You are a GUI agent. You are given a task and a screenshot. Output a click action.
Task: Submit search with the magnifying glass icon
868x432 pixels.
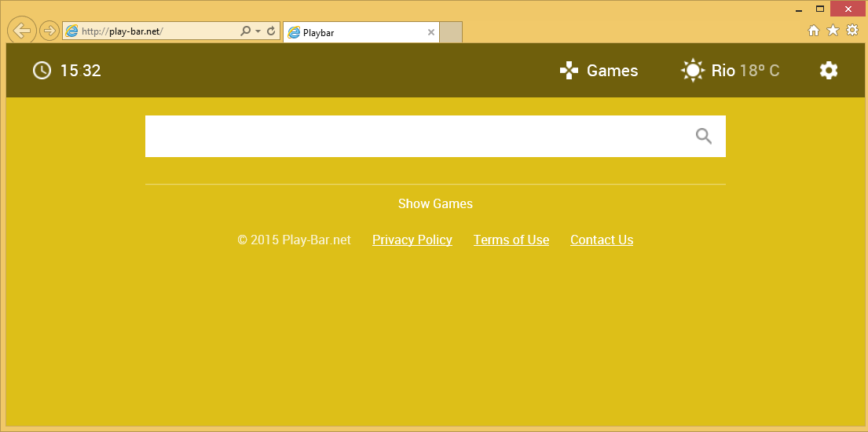pos(704,136)
